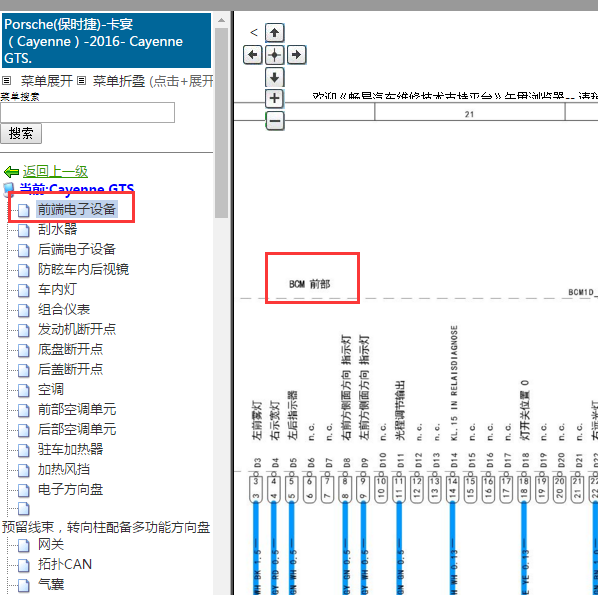Open 空调 tree item

pos(51,389)
